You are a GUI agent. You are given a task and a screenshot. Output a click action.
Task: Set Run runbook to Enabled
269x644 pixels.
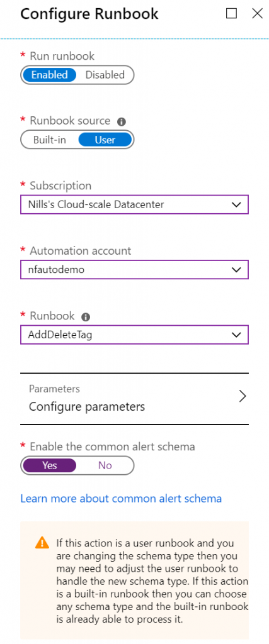pyautogui.click(x=49, y=75)
